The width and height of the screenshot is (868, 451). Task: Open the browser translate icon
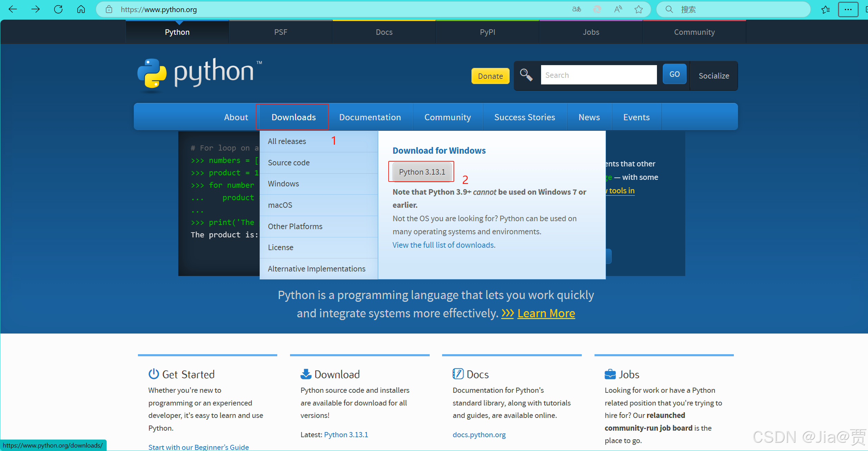coord(576,9)
